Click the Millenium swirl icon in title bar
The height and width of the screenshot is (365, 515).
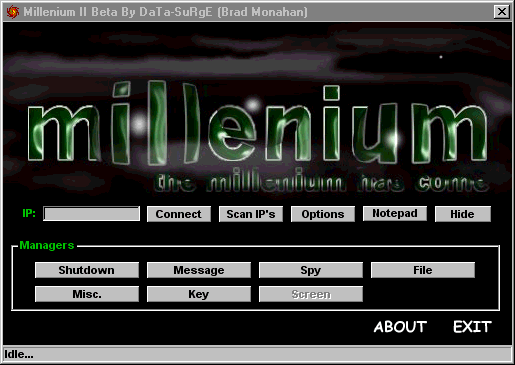pyautogui.click(x=12, y=12)
